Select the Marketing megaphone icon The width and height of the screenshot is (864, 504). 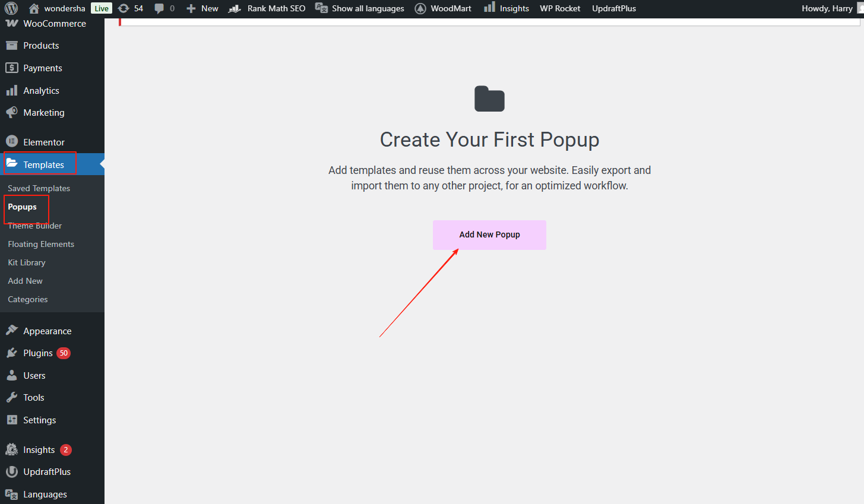tap(12, 112)
